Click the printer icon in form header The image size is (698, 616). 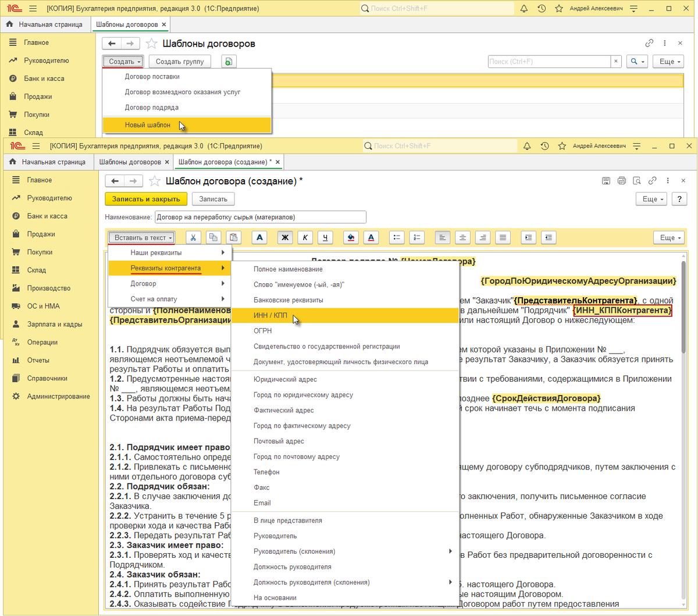click(x=621, y=180)
